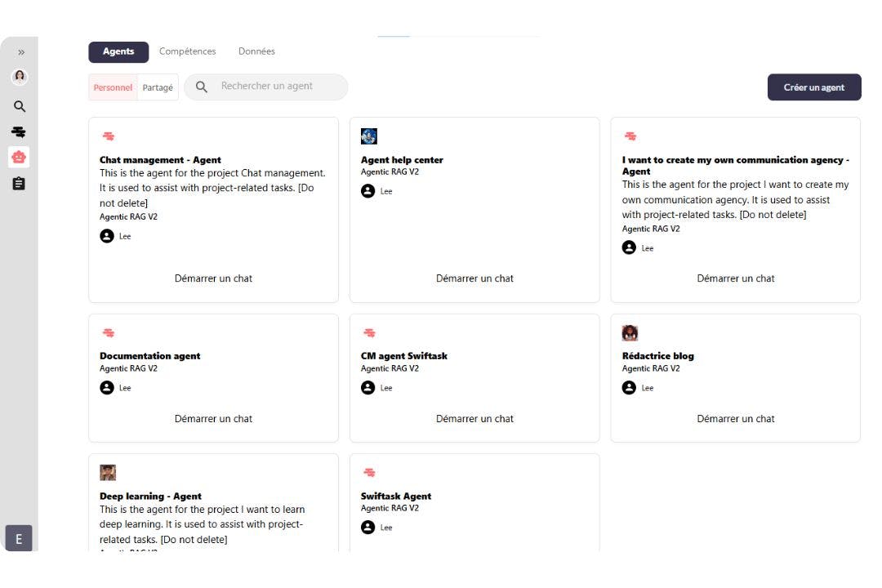Click the Rechercher un agent search field

point(274,87)
